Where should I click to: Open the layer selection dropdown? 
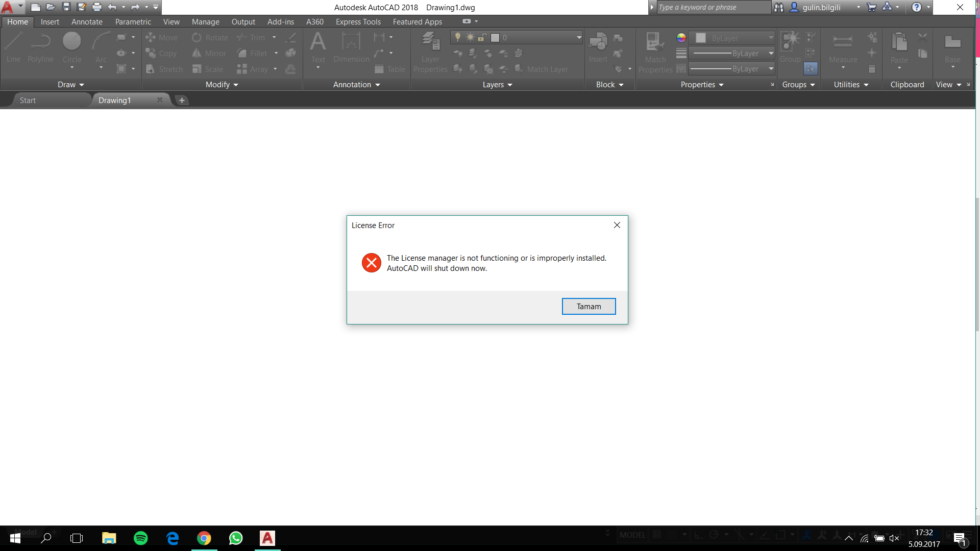pyautogui.click(x=579, y=38)
